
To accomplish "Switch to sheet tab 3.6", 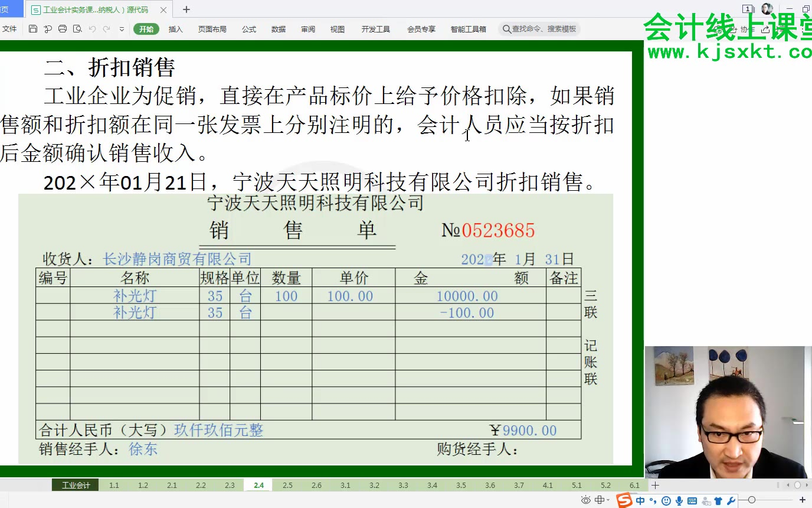I will click(490, 485).
